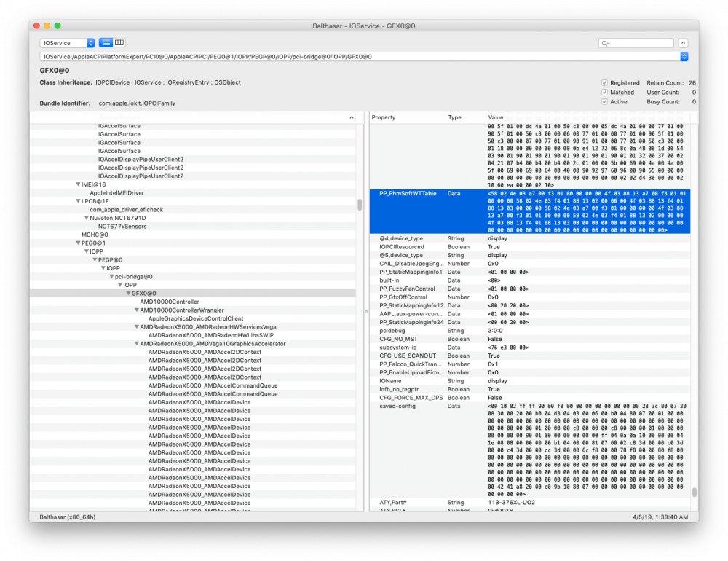728x561 pixels.
Task: Open the IOService plane dropdown
Action: point(67,43)
